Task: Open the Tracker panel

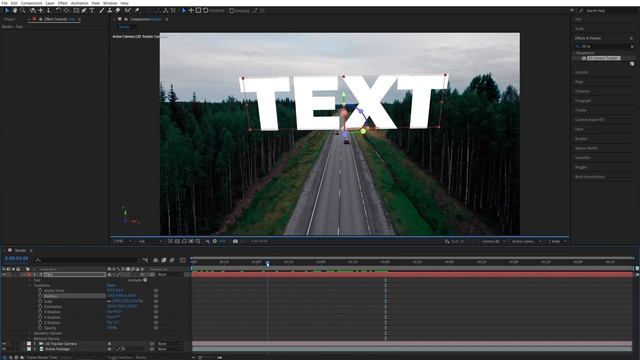Action: coord(580,110)
